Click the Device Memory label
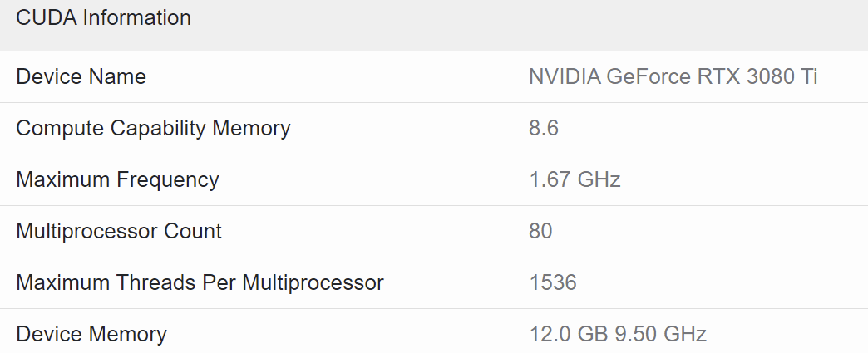 pyautogui.click(x=91, y=335)
